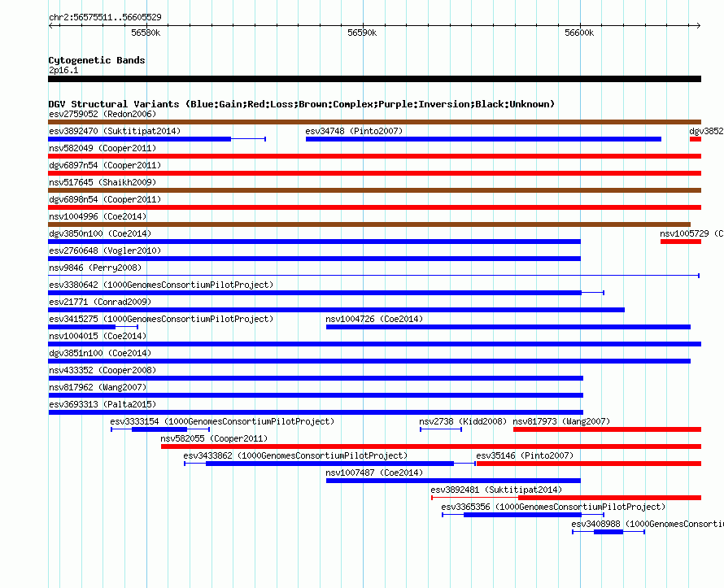Open esv3415275 1000GenomesConsortiumPilotProject label
This screenshot has width=724, height=588.
[x=161, y=319]
